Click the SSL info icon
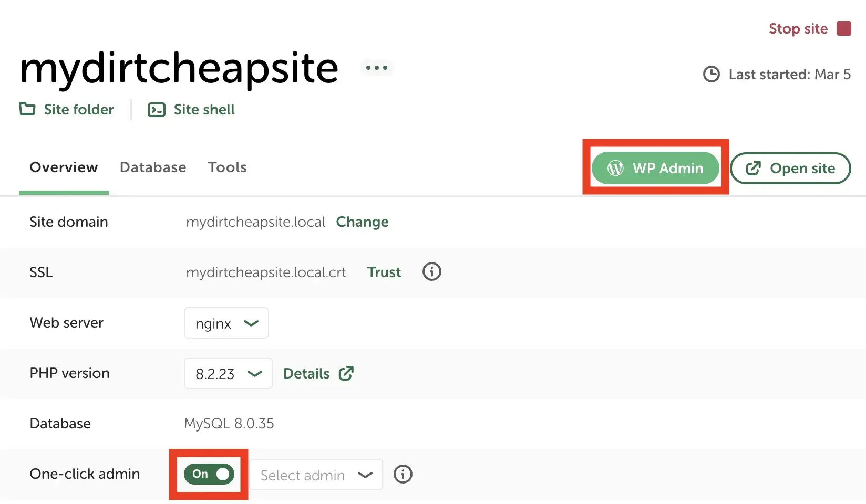 pyautogui.click(x=431, y=271)
